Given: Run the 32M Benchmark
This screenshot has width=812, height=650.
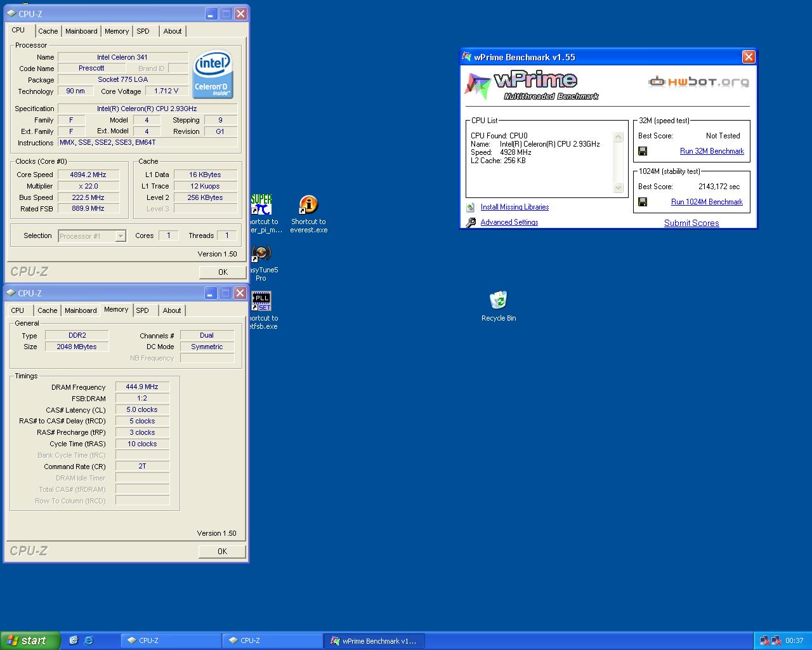Looking at the screenshot, I should pos(712,151).
